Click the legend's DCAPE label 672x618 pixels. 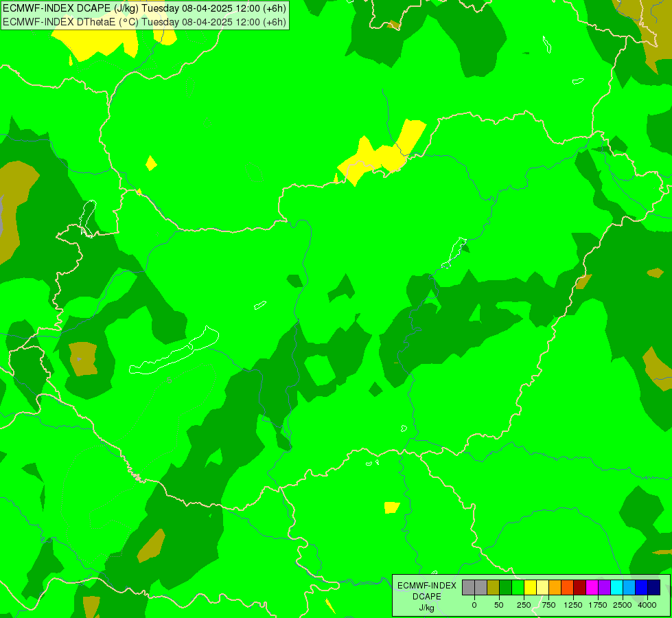pos(427,597)
